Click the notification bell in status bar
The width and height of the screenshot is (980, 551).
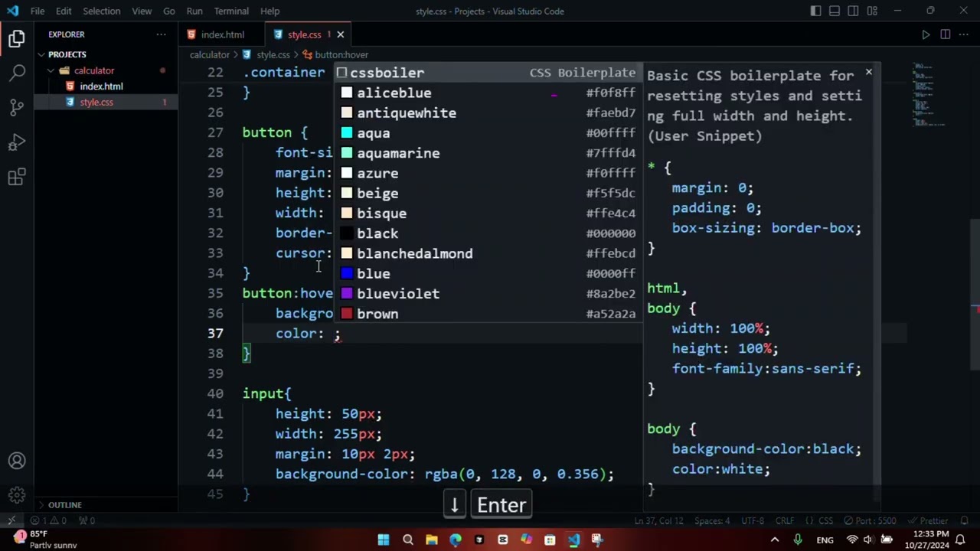(963, 520)
